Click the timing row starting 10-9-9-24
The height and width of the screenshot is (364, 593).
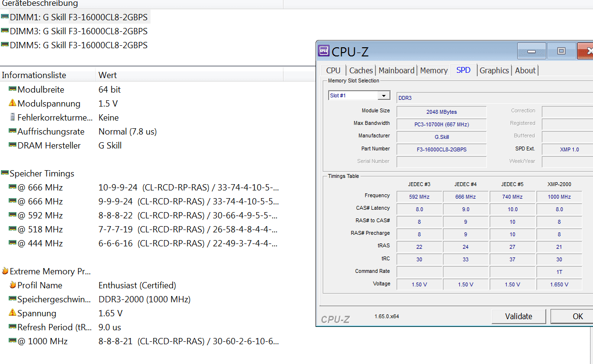click(189, 187)
